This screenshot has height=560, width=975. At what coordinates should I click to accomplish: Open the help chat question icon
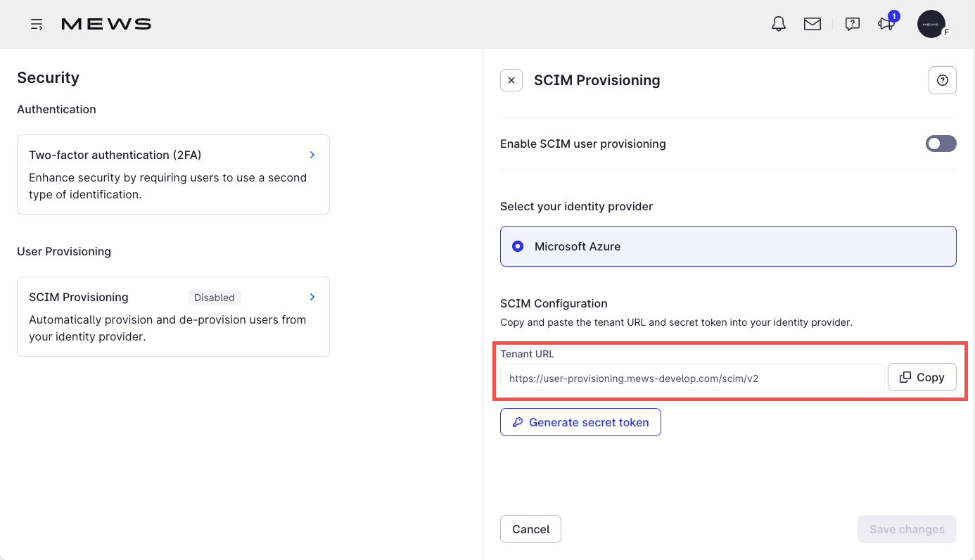point(852,24)
